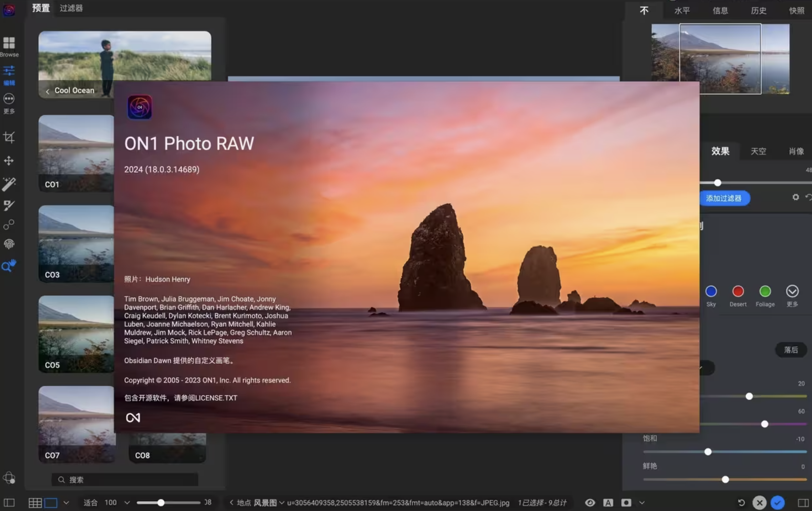Click the search magnifier icon in presets panel

[61, 479]
